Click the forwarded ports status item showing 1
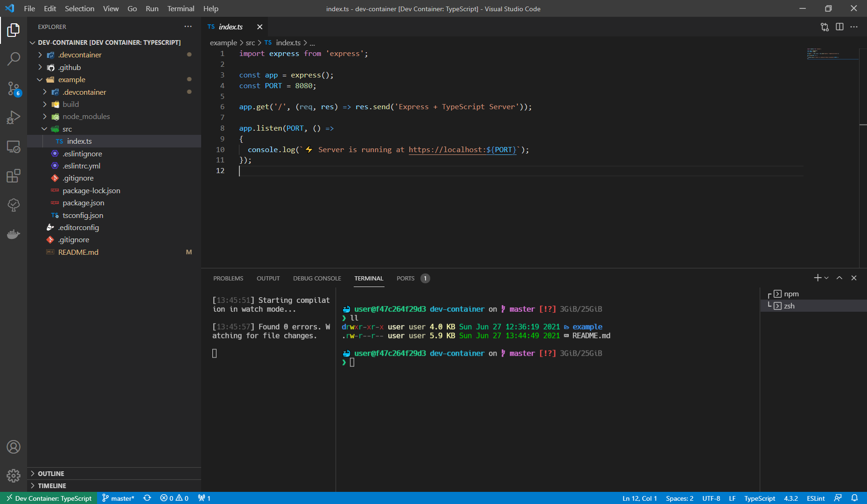This screenshot has height=504, width=867. tap(204, 498)
